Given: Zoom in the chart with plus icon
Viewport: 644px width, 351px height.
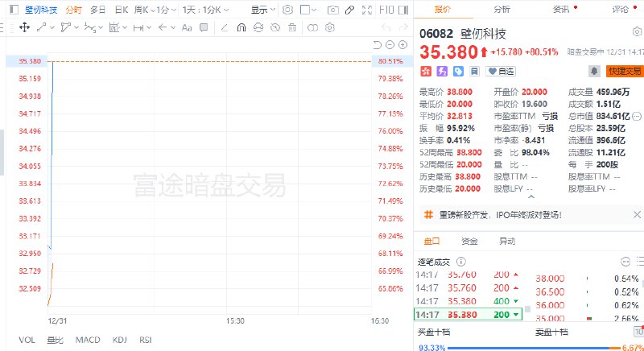Looking at the screenshot, I should tap(403, 45).
